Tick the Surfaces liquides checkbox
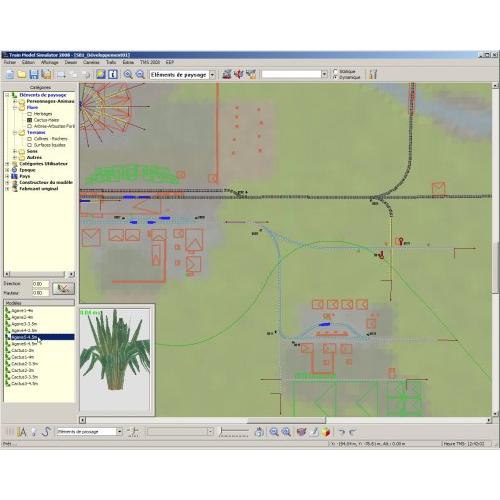500x500 pixels. click(29, 145)
